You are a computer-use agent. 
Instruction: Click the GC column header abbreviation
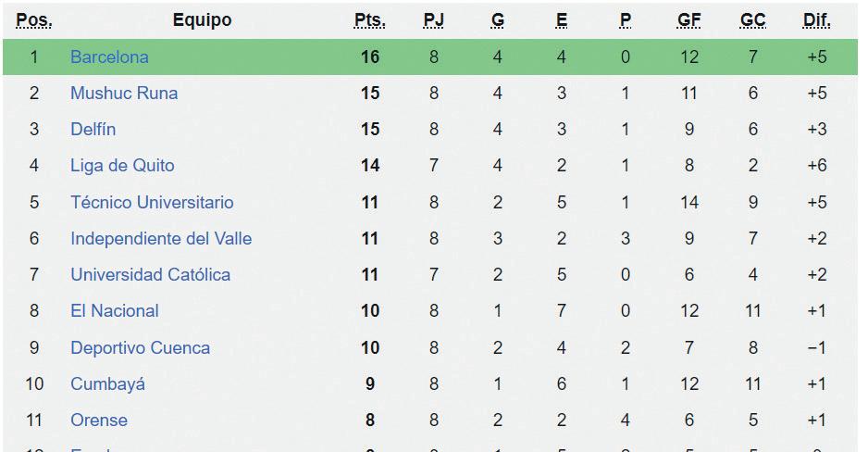[753, 20]
